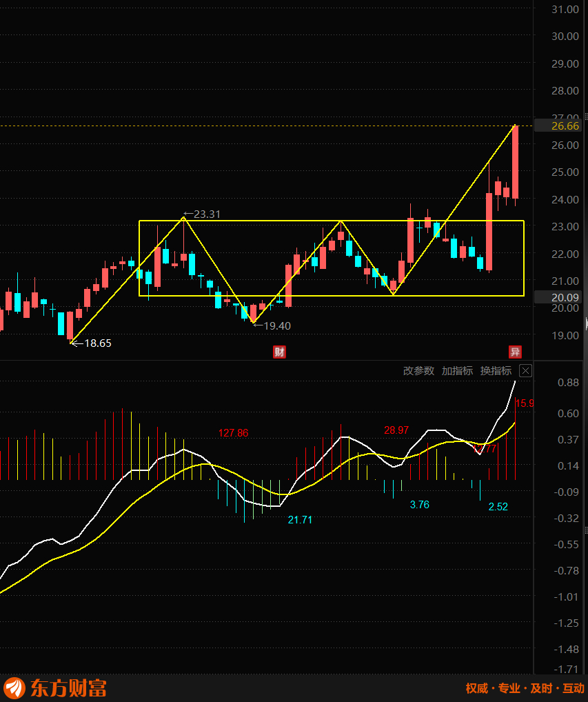Click the 换指标 button
The width and height of the screenshot is (588, 702).
point(496,371)
